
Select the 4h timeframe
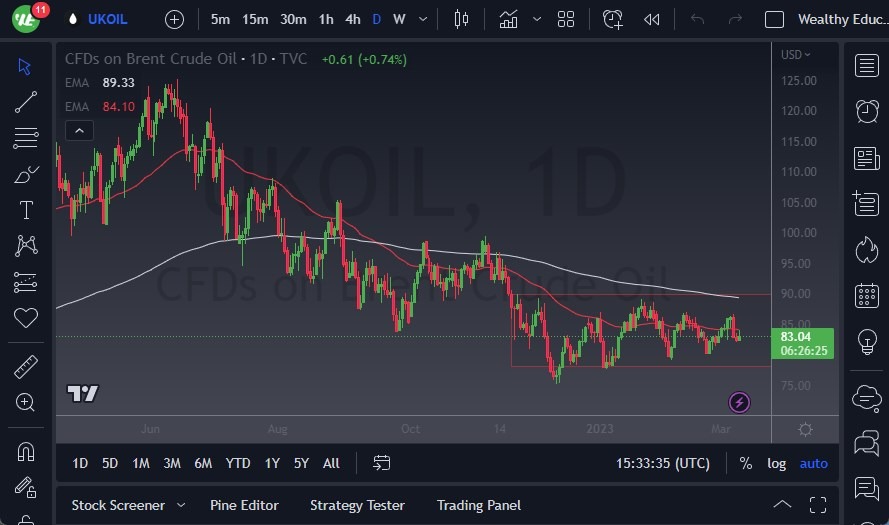tap(353, 19)
